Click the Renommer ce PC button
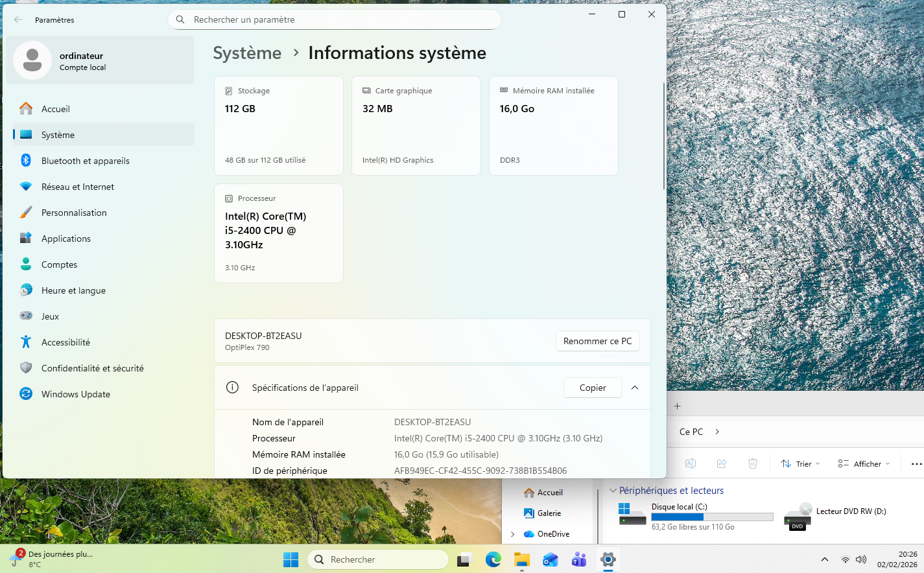The height and width of the screenshot is (573, 924). pos(597,341)
